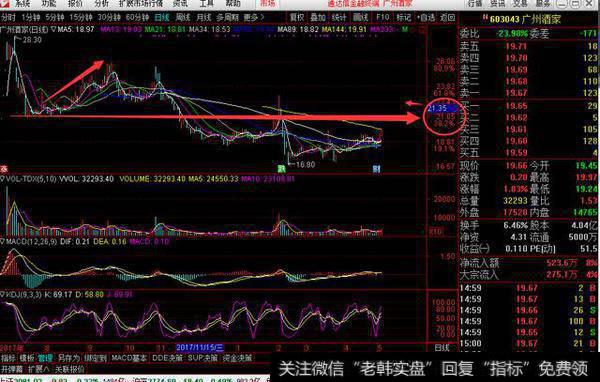Screen dimensions: 600x382
Task: Click the app logo icon
Action: point(5,3)
